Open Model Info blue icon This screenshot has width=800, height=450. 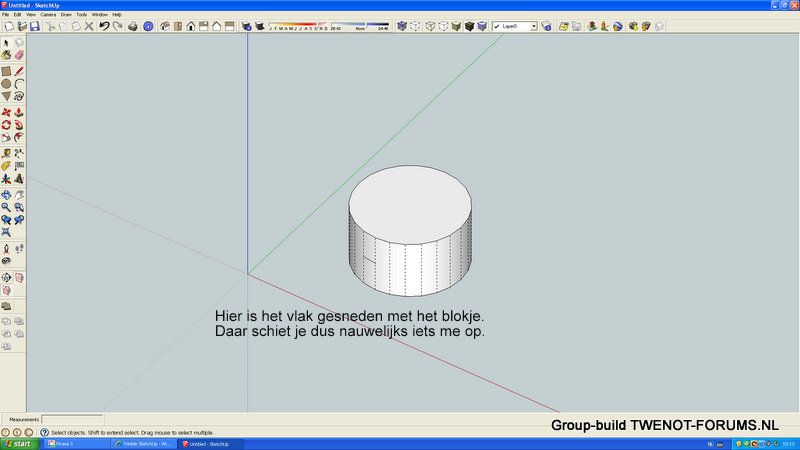[x=148, y=26]
